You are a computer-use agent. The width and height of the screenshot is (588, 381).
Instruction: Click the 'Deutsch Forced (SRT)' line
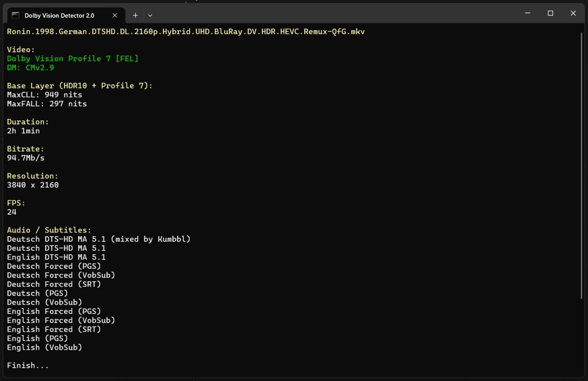click(x=54, y=284)
